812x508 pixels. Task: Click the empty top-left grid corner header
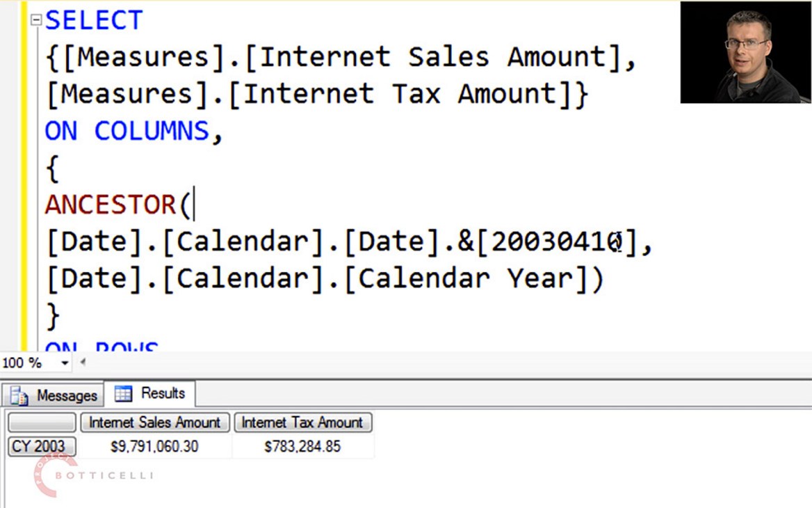tap(41, 422)
